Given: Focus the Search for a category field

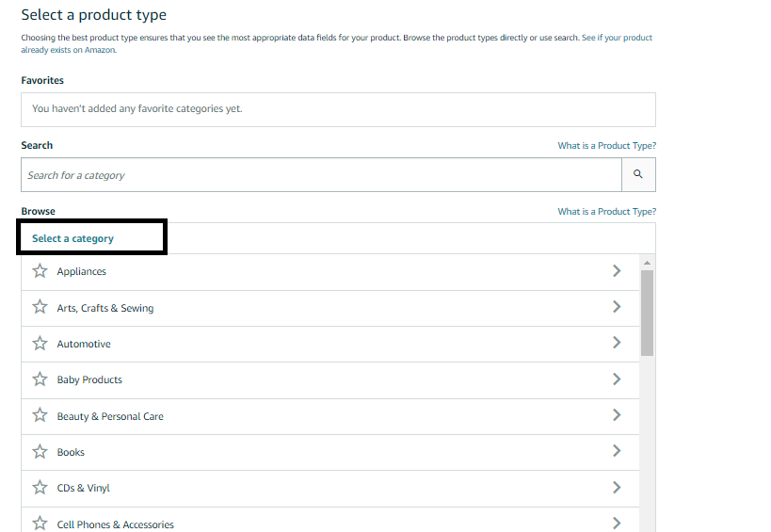Looking at the screenshot, I should pyautogui.click(x=322, y=174).
